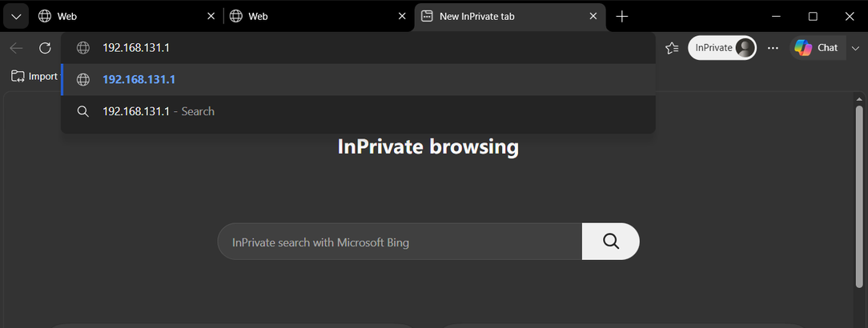
Task: Click the Refresh page button
Action: tap(45, 48)
